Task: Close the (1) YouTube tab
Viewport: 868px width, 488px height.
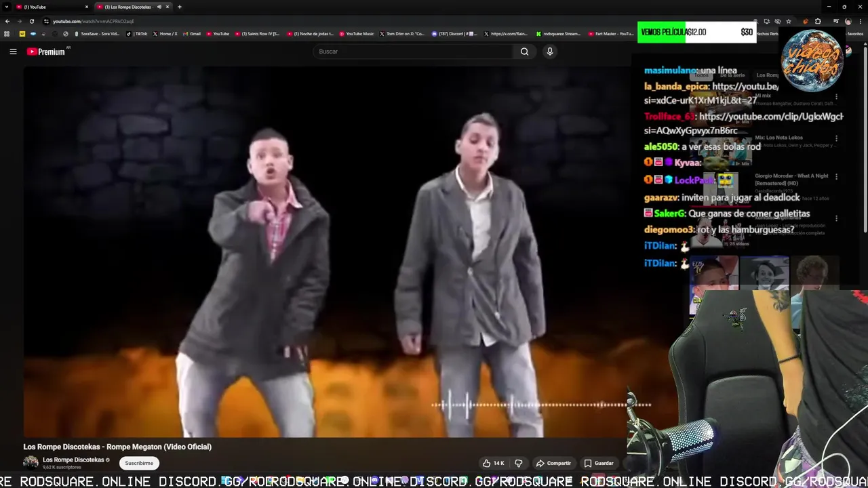Action: click(87, 7)
